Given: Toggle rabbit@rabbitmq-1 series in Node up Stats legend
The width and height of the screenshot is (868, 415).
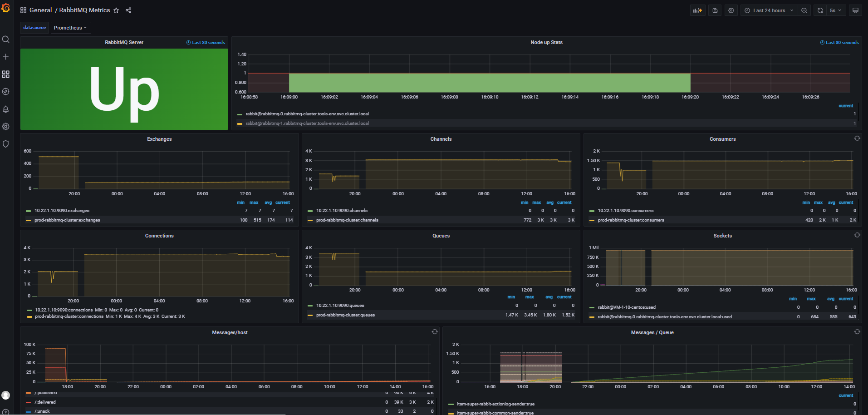Looking at the screenshot, I should pos(307,124).
